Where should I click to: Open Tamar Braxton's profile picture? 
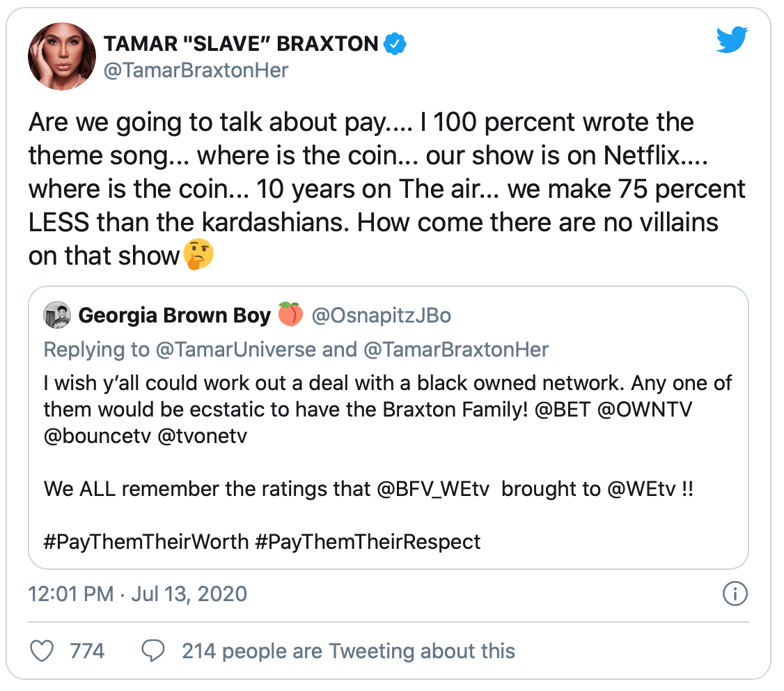pyautogui.click(x=61, y=56)
